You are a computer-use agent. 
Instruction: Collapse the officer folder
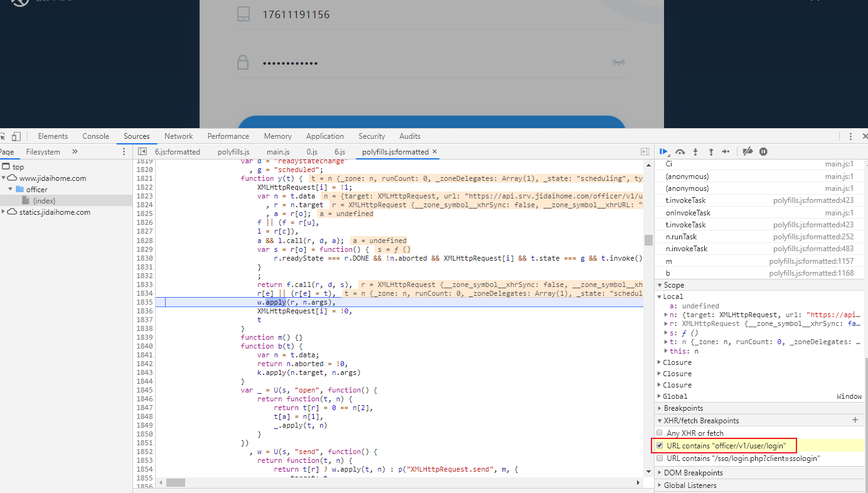[11, 189]
